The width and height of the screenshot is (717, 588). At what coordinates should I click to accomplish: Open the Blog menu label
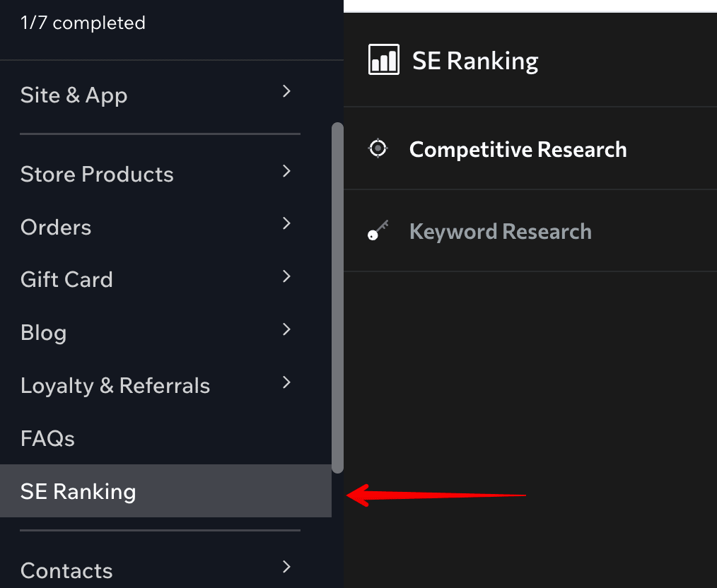43,333
